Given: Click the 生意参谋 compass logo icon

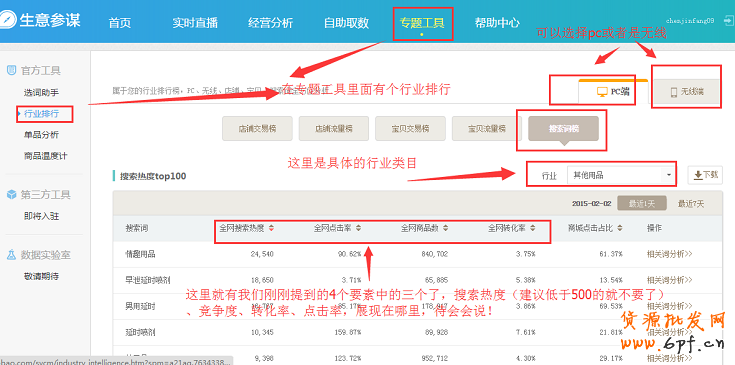Looking at the screenshot, I should 8,20.
